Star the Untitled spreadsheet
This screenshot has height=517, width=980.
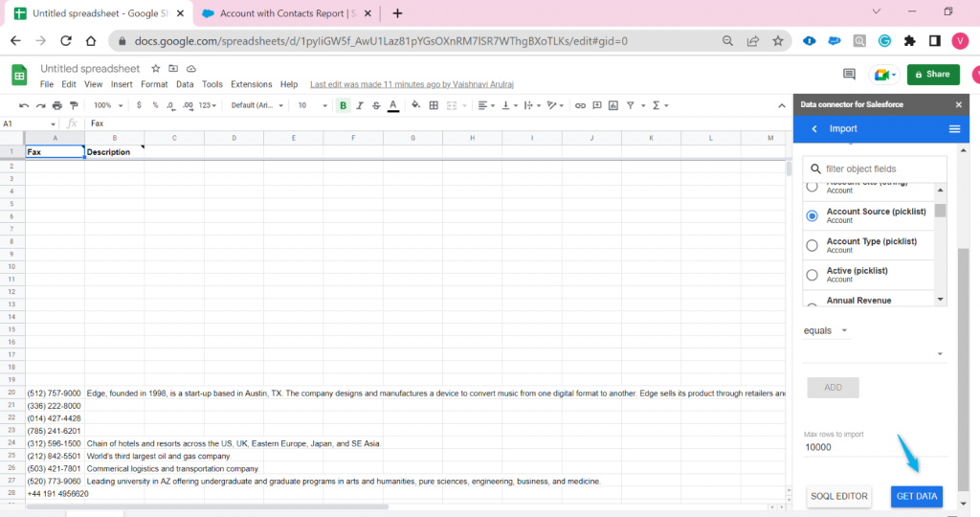tap(156, 69)
